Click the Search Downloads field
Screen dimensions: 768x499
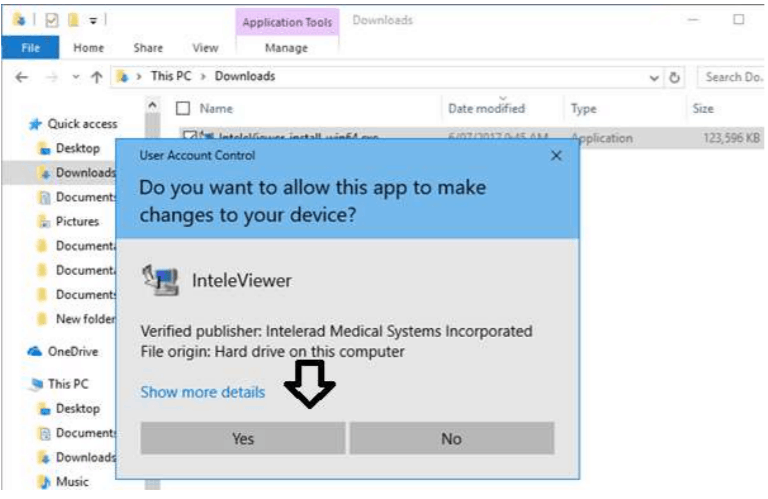click(732, 77)
